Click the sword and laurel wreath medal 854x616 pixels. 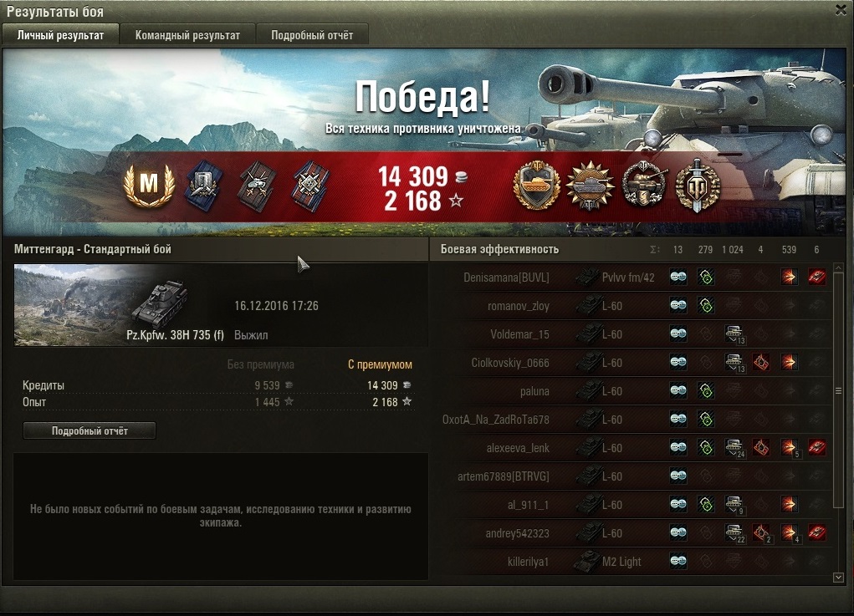pos(697,186)
